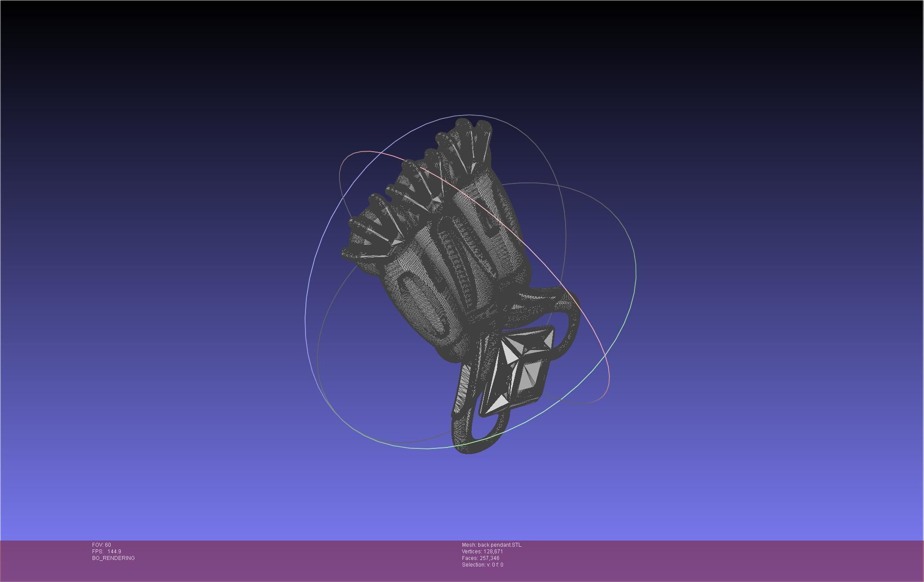Click the Faces: 257,346 text
Image resolution: width=924 pixels, height=582 pixels.
(481, 558)
